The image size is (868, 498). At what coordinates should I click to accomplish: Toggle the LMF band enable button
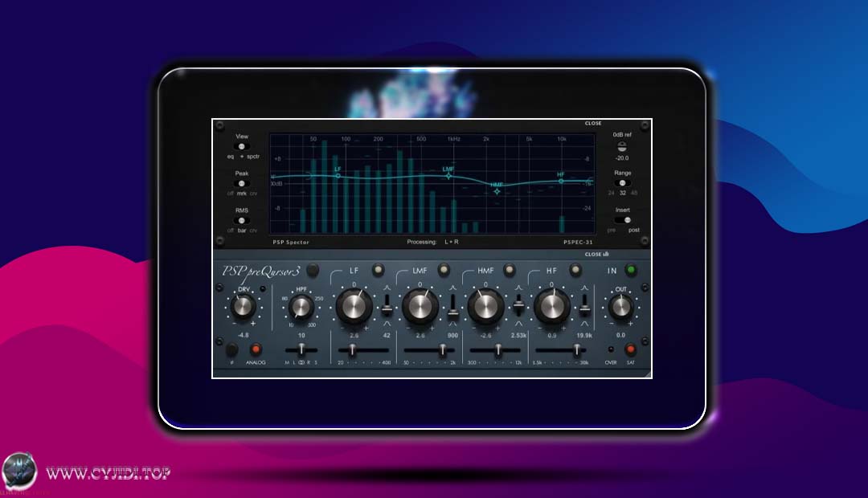click(x=443, y=271)
